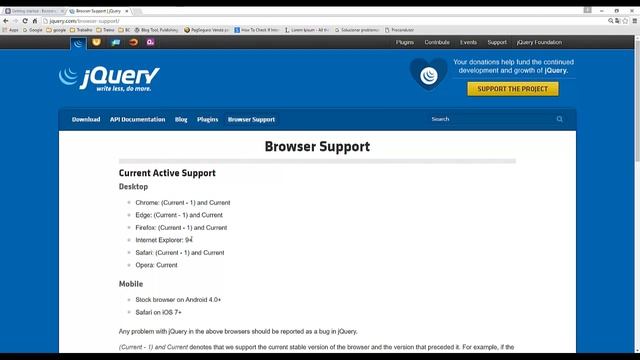640x360 pixels.
Task: Click the "Edge: (Current - 1) and Current" item
Action: pyautogui.click(x=179, y=215)
